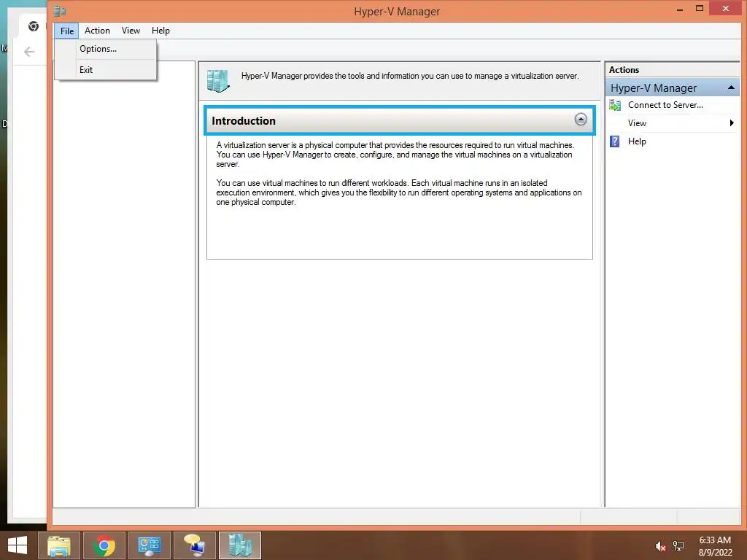Click the Hyper-V Manager title bar icon
This screenshot has height=560, width=747.
click(60, 10)
